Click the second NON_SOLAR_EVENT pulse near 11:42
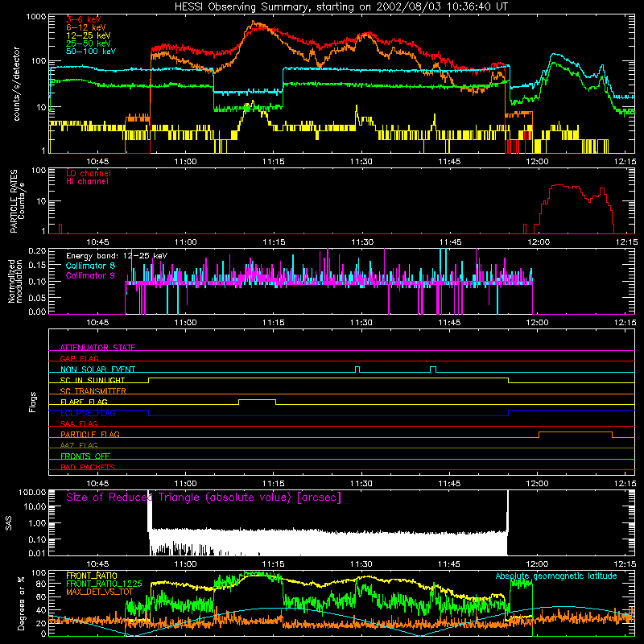Viewport: 644px width, 644px height. tap(433, 368)
